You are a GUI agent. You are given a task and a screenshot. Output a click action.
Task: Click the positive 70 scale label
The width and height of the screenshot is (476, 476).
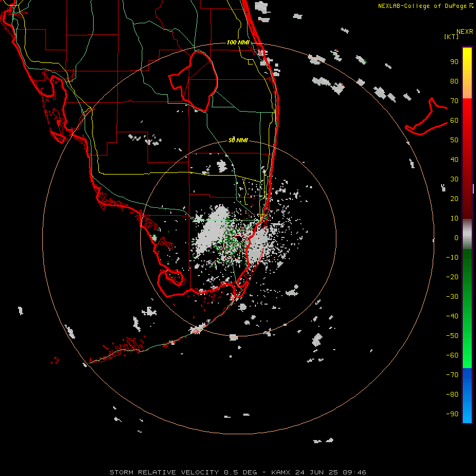454,101
